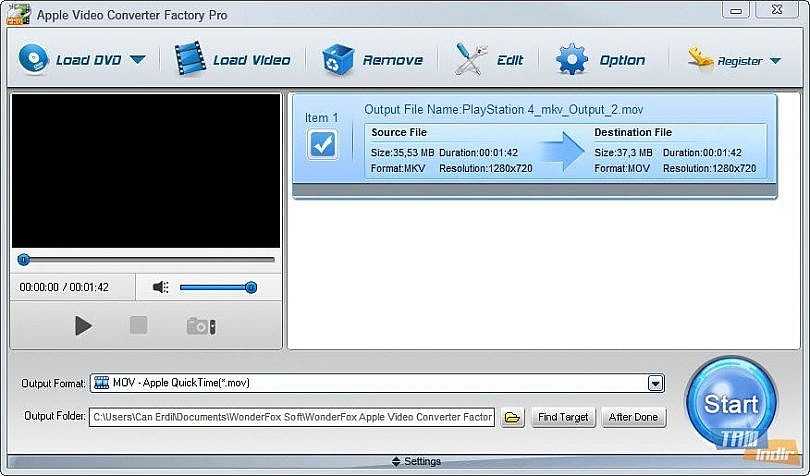Image resolution: width=810 pixels, height=476 pixels.
Task: Click the Start conversion button
Action: pyautogui.click(x=731, y=402)
